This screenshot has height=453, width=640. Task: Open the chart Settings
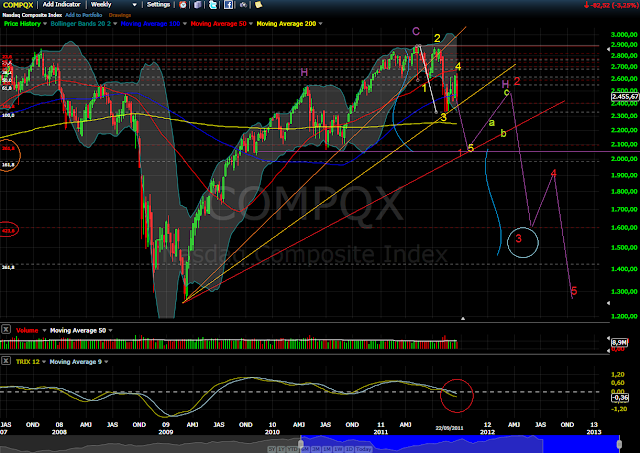(158, 4)
